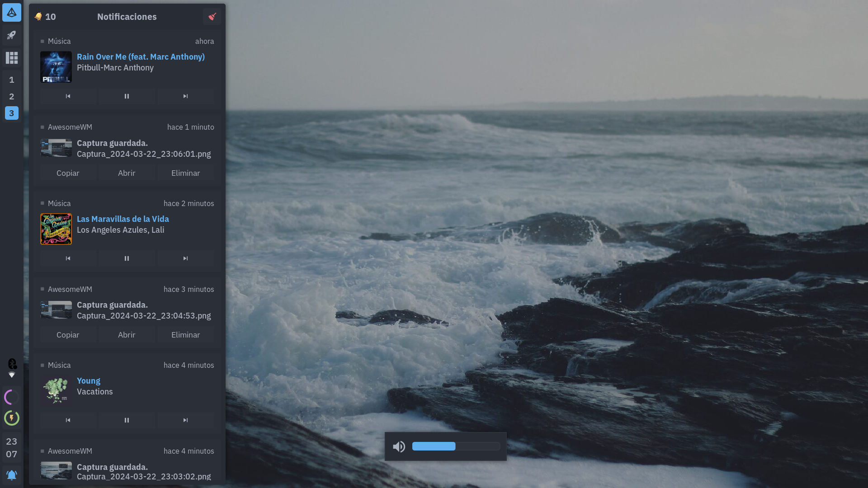
Task: Click the rocket app launcher icon
Action: pos(12,35)
